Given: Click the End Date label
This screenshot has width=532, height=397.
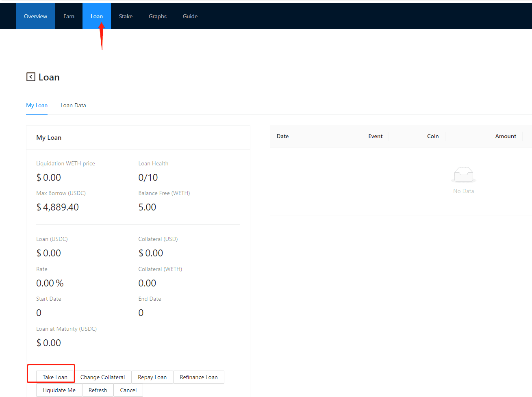Looking at the screenshot, I should tap(150, 299).
